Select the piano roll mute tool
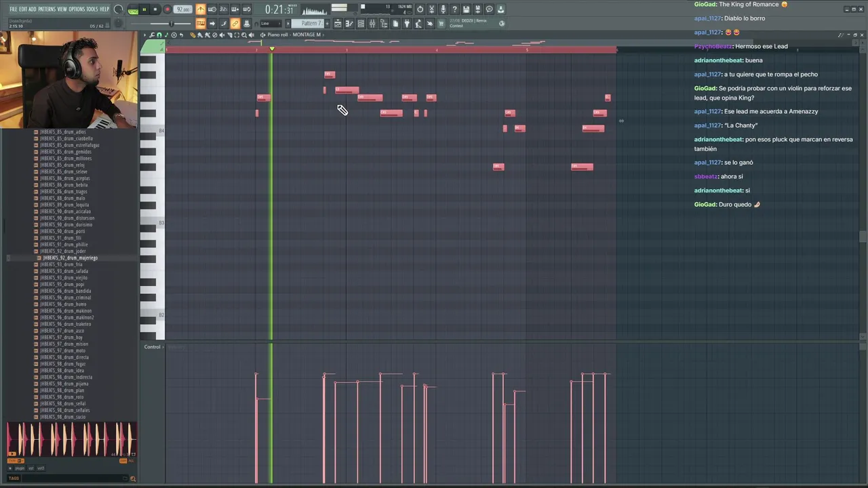868x488 pixels. coord(222,35)
